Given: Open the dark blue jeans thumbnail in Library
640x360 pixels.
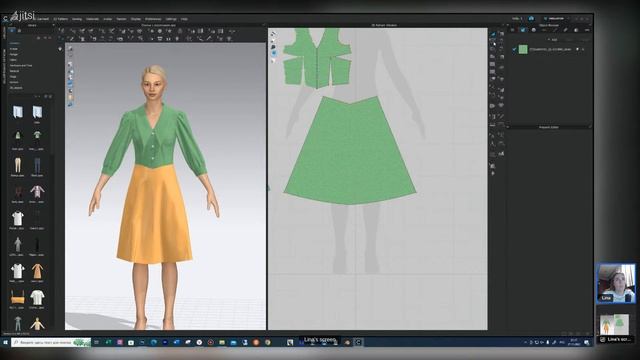Looking at the screenshot, I should 37,165.
